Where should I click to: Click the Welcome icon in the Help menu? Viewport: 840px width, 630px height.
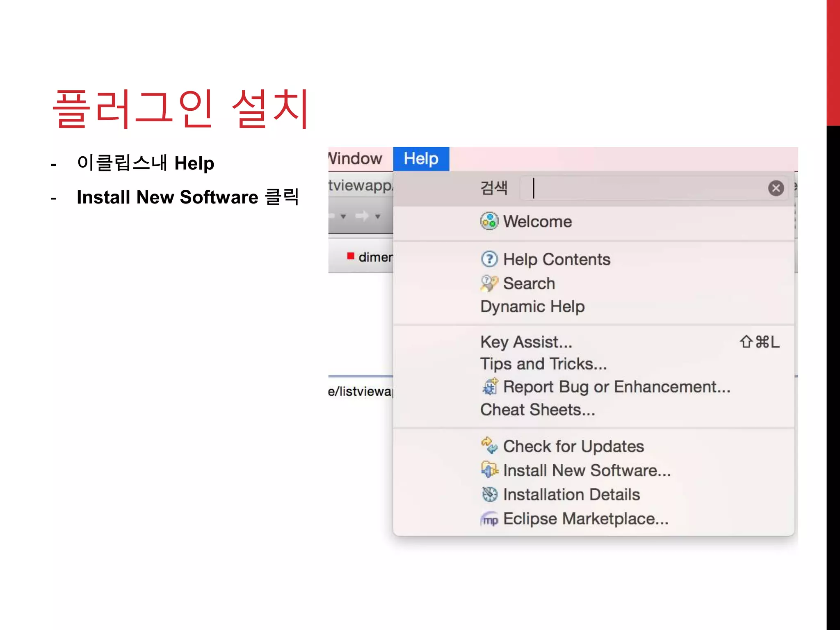[489, 221]
